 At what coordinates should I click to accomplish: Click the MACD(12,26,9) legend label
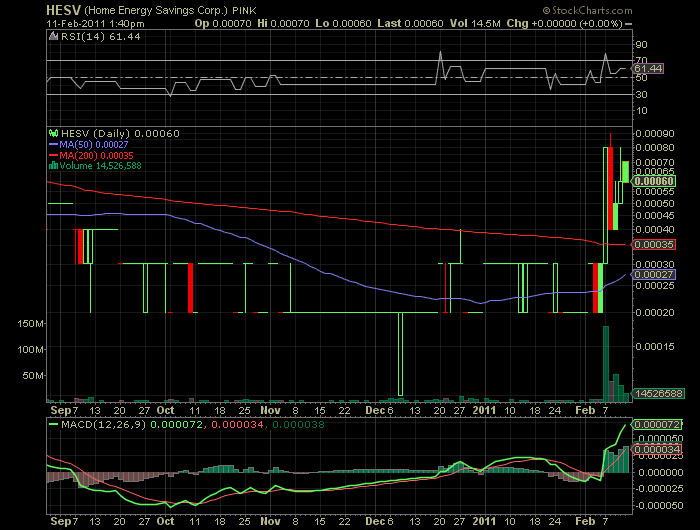(x=103, y=425)
